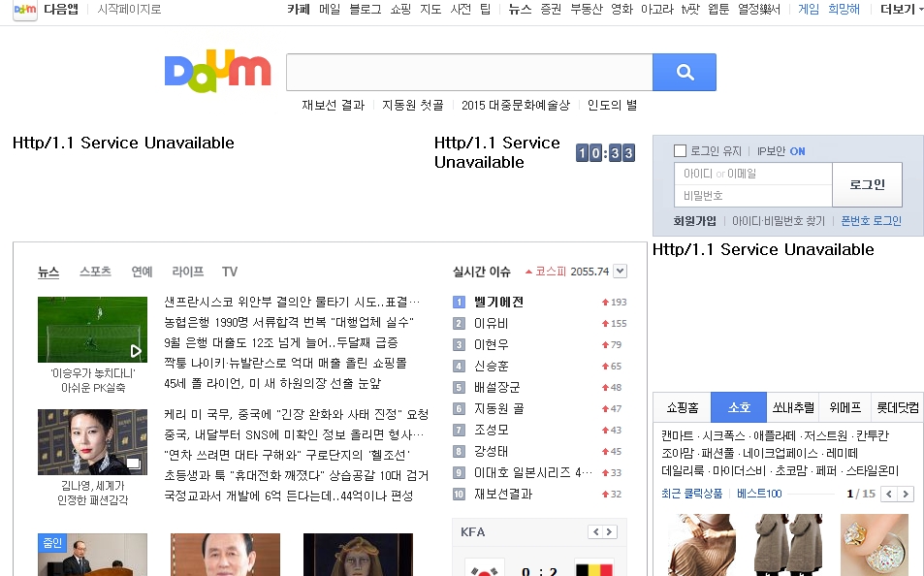Switch to the 쏘내추럴 tab
The width and height of the screenshot is (924, 576).
[793, 407]
